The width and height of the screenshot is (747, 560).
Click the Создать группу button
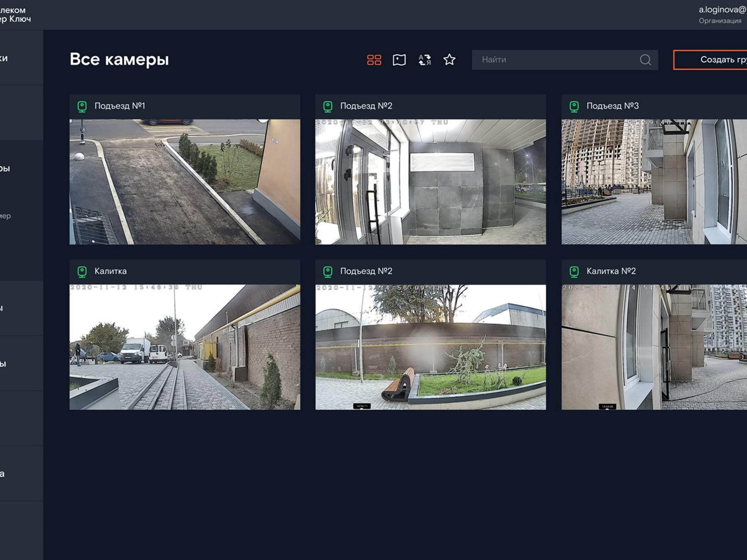710,60
